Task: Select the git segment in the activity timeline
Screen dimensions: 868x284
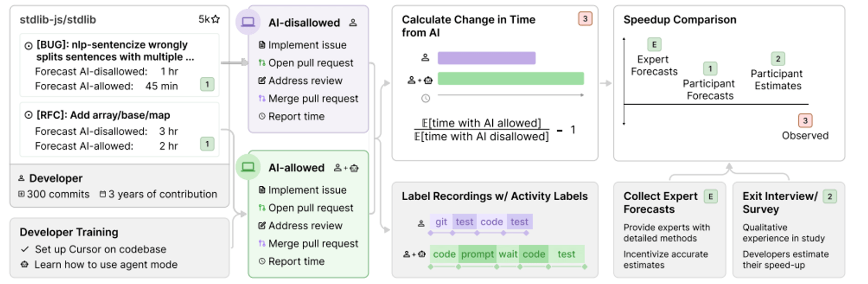Action: (x=441, y=222)
